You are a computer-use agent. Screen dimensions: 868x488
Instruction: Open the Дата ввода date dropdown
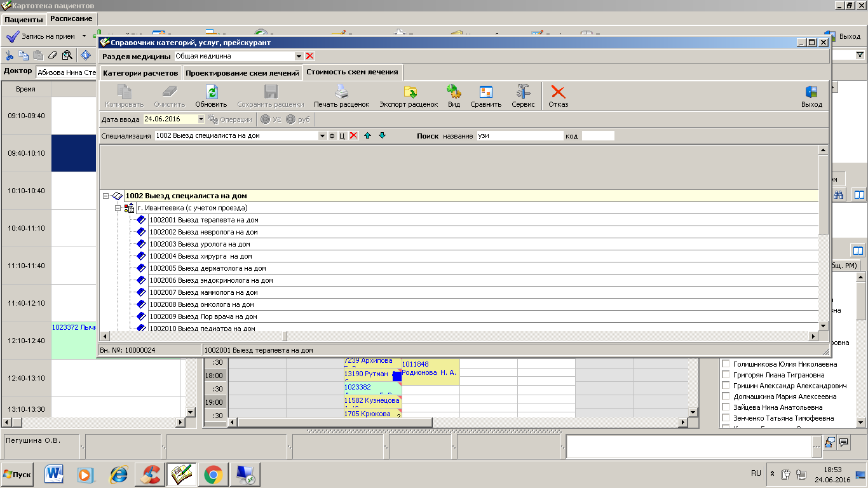(x=201, y=119)
